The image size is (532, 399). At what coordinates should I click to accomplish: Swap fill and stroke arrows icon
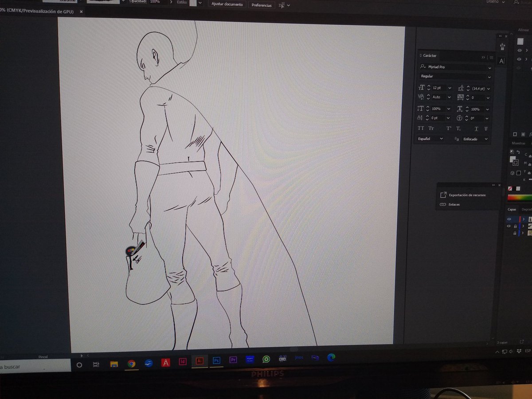pos(517,152)
